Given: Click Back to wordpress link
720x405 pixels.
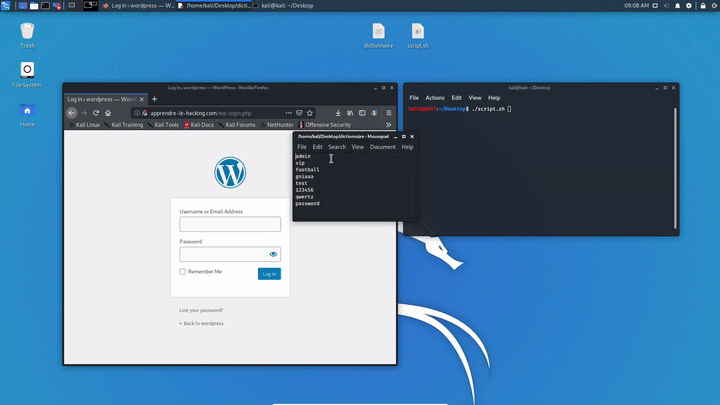Looking at the screenshot, I should [201, 324].
